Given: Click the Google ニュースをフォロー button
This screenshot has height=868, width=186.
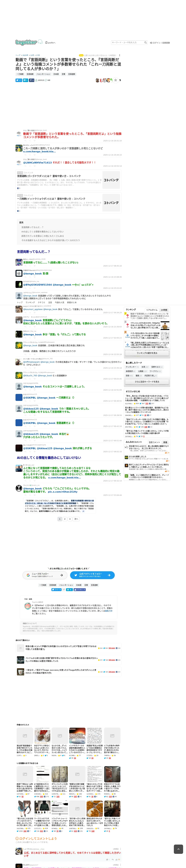Looking at the screenshot, I should (x=45, y=575).
